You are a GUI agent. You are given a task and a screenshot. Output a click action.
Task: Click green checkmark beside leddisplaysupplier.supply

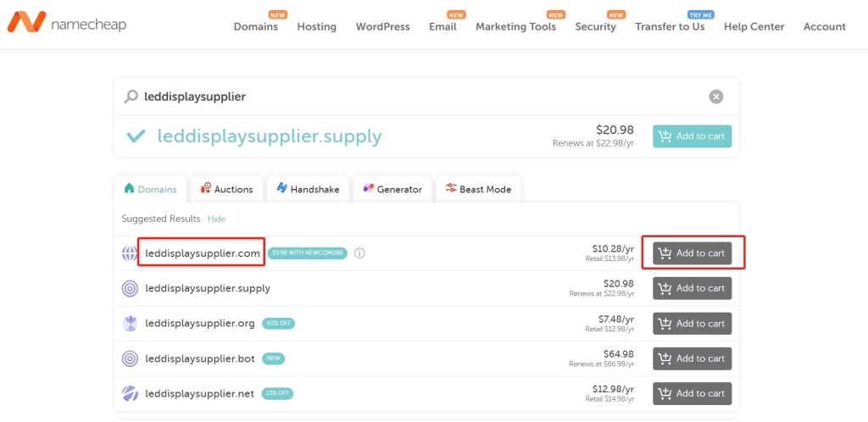(x=135, y=136)
